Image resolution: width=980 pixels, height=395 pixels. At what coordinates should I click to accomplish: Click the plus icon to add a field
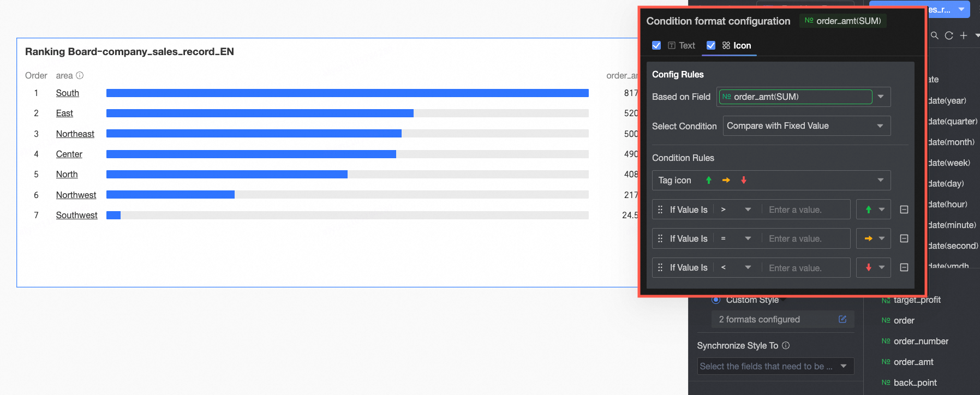point(964,35)
